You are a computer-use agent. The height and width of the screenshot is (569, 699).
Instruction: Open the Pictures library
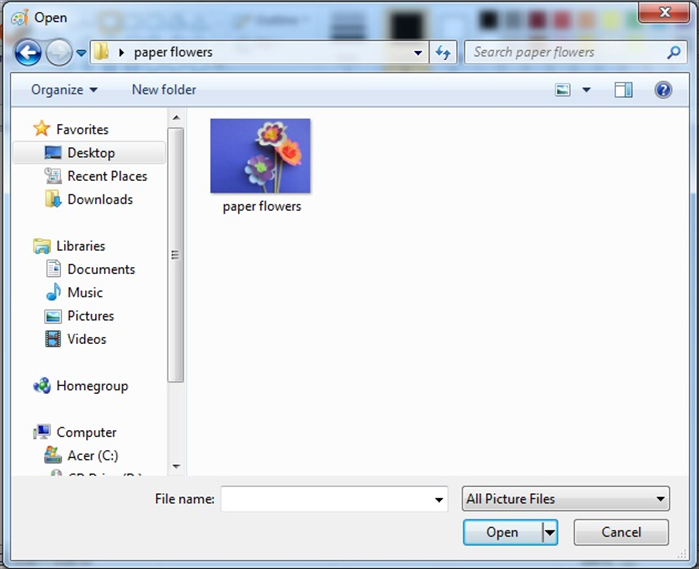90,316
